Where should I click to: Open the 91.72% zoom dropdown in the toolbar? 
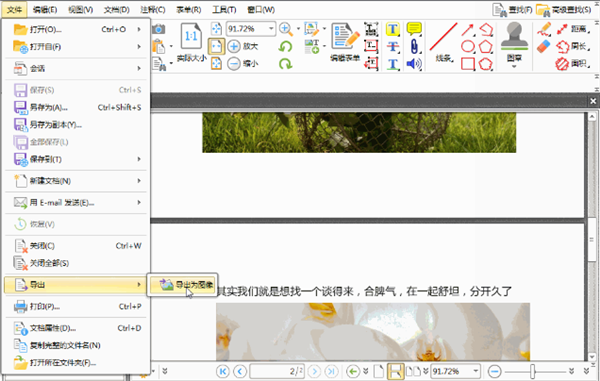pyautogui.click(x=271, y=29)
